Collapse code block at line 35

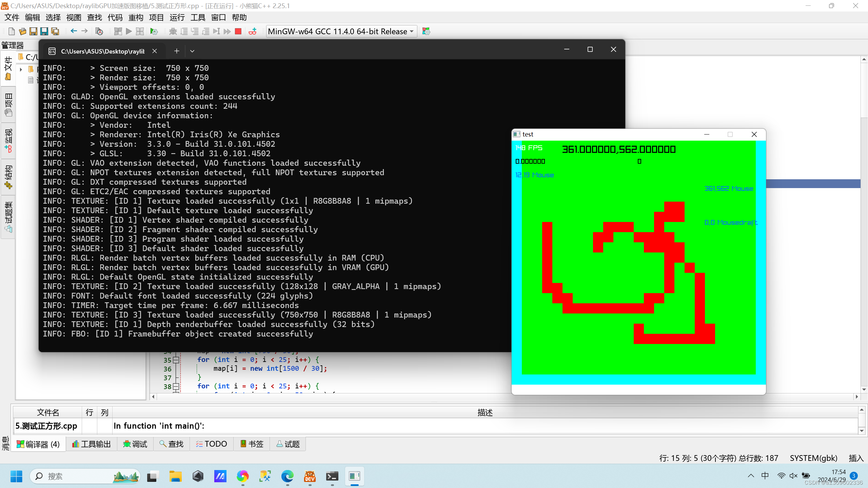click(176, 360)
